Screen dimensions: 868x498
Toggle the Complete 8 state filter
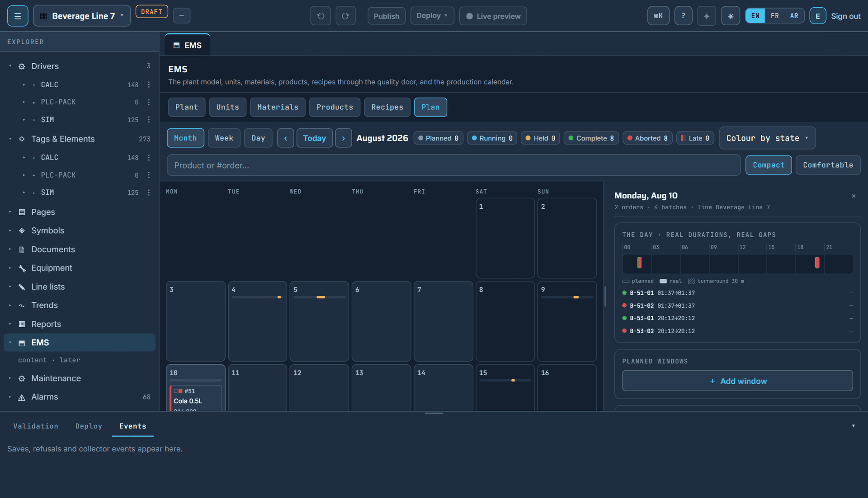pos(591,138)
